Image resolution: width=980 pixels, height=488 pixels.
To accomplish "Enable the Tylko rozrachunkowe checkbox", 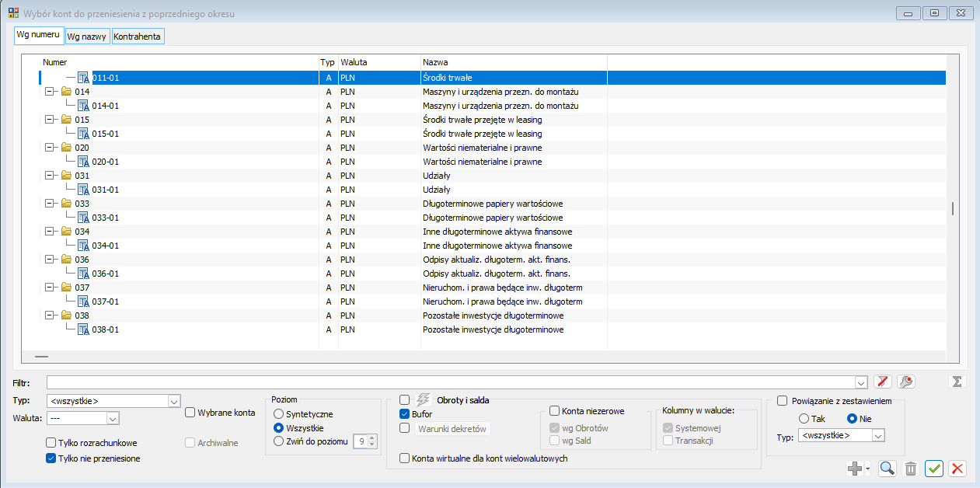I will (51, 443).
